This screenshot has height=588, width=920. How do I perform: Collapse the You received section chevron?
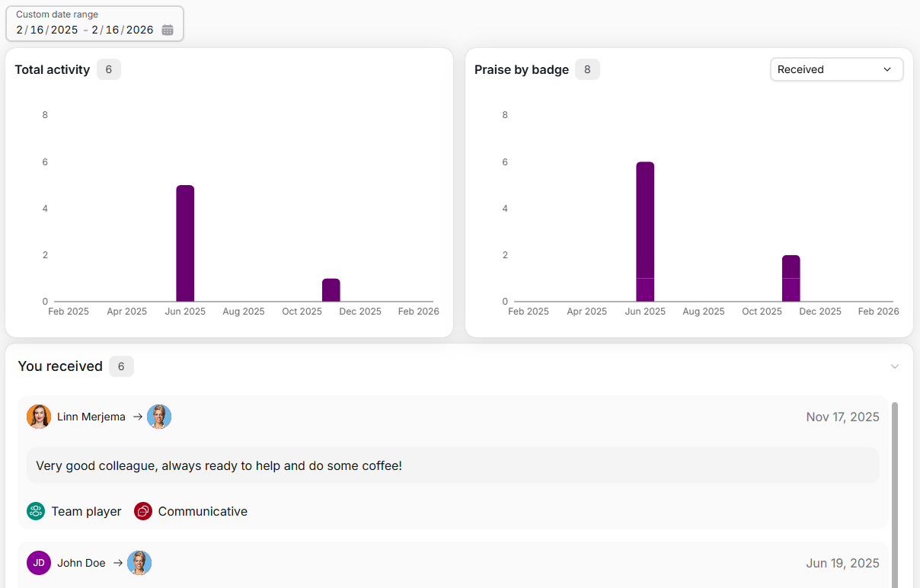coord(895,366)
